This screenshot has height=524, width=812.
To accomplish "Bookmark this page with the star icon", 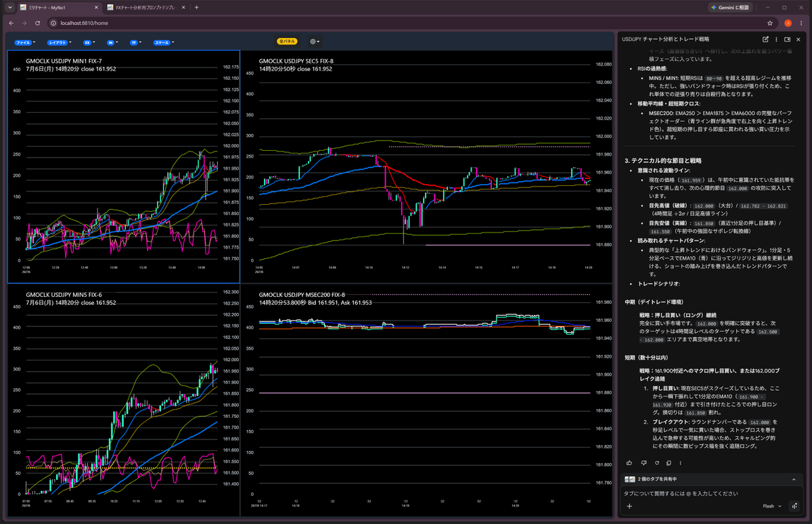I will [x=771, y=23].
